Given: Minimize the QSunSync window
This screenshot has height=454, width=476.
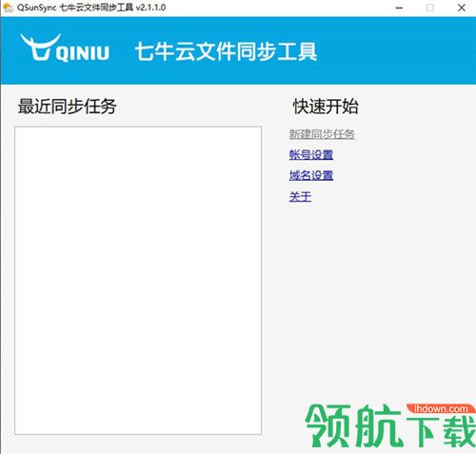Looking at the screenshot, I should pos(399,8).
